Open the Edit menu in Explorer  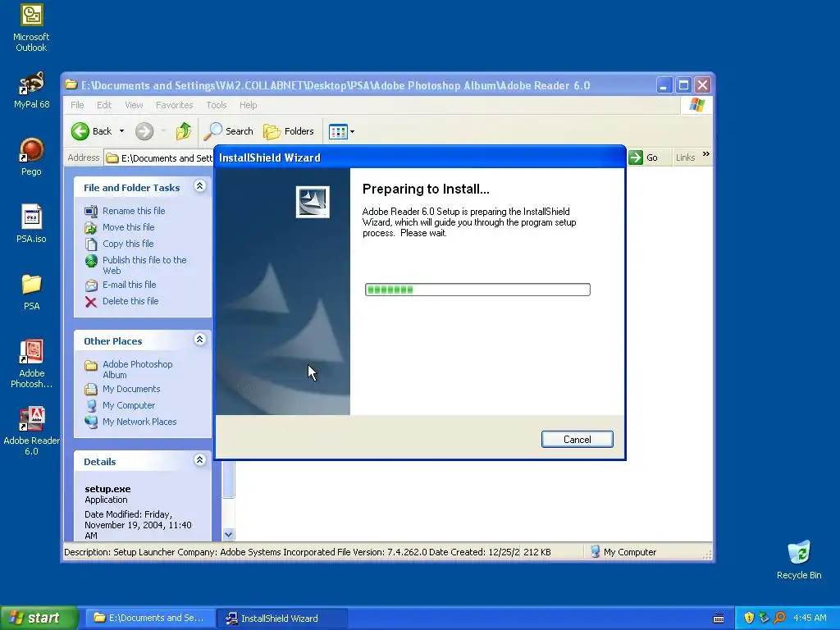[104, 105]
